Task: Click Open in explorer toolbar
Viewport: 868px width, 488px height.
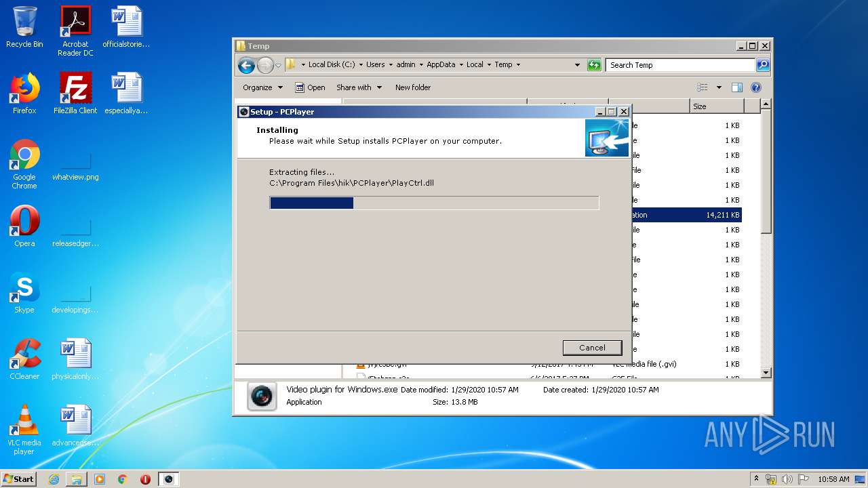Action: (310, 87)
